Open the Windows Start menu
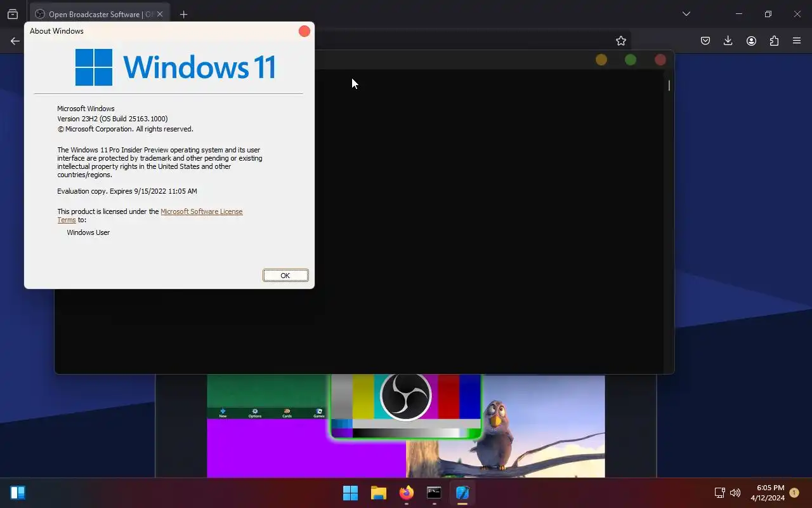The height and width of the screenshot is (508, 812). tap(350, 493)
